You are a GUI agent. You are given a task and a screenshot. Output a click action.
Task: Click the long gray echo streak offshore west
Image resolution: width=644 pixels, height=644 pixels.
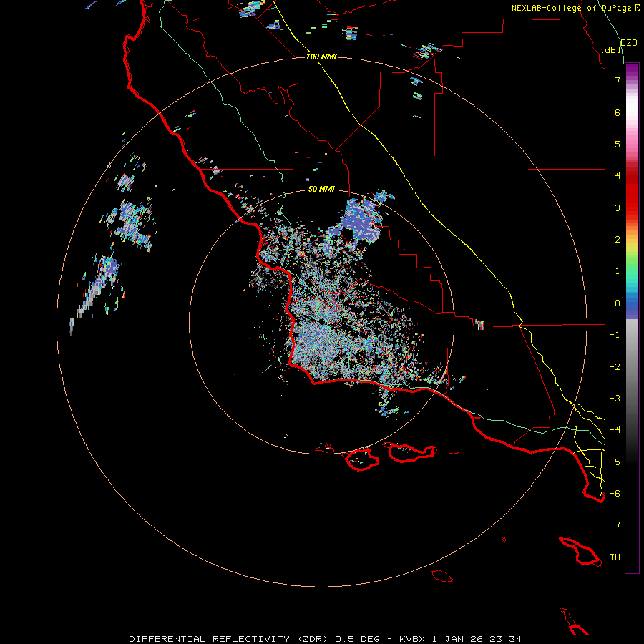point(94,293)
